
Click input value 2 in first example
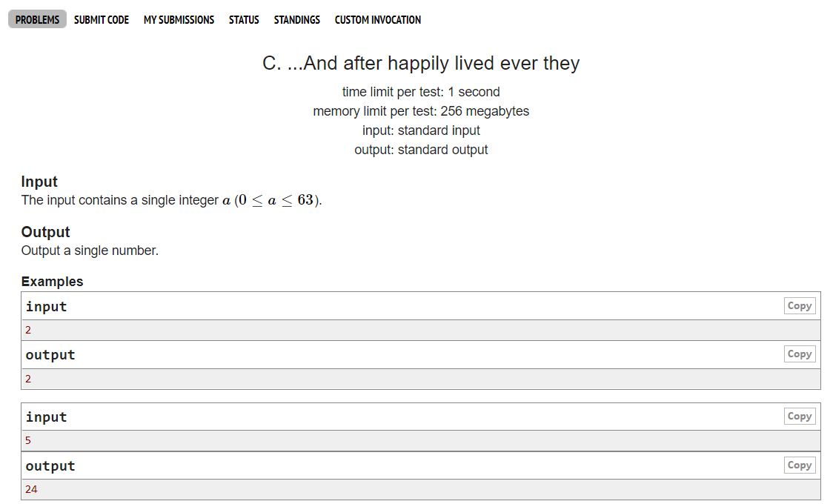pos(28,331)
